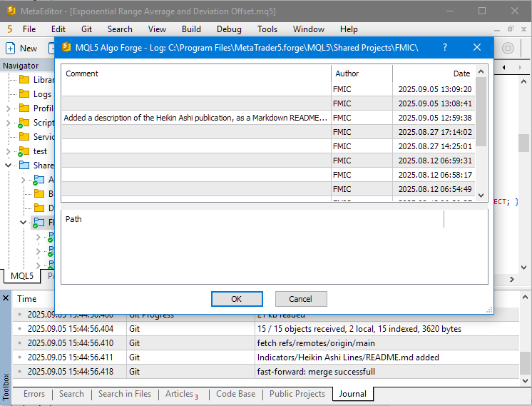
Task: Select commit dated 2025.08.12 06:54:49
Action: pos(268,189)
